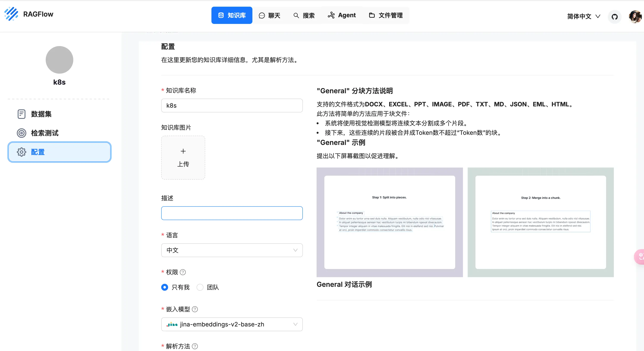
Task: Click the jina logo in embedding model field
Action: (172, 324)
